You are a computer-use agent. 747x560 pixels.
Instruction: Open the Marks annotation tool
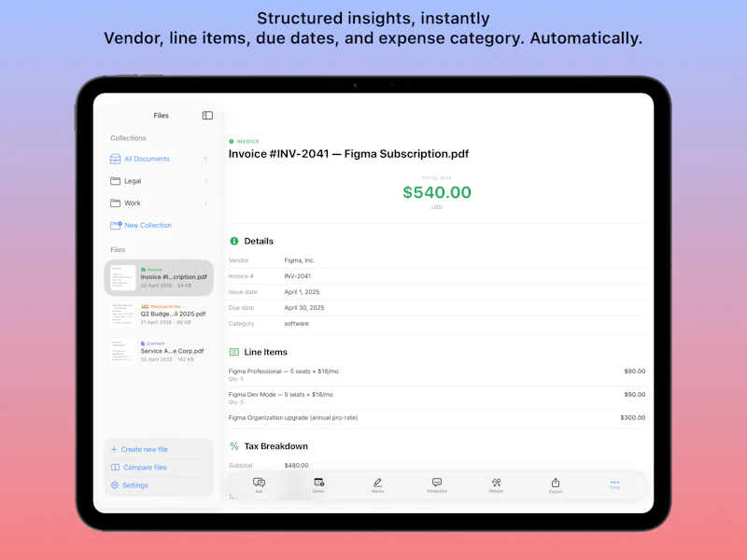pos(376,481)
